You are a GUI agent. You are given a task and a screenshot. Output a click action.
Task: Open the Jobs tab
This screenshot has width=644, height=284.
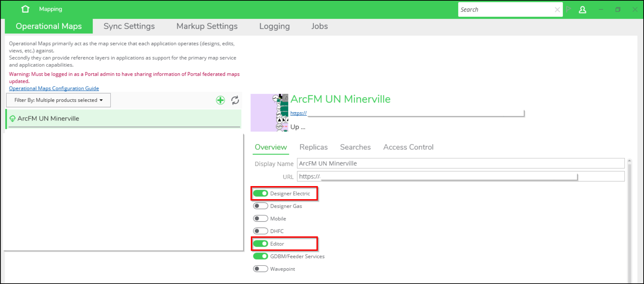319,26
